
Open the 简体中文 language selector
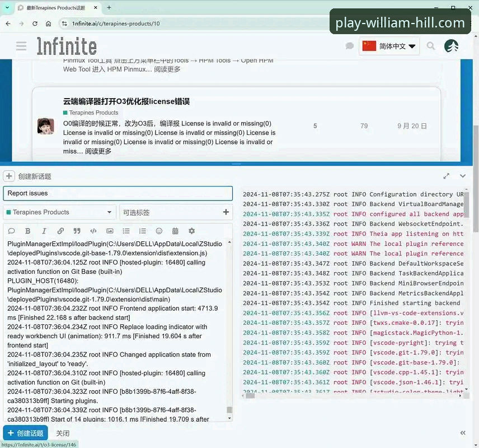(389, 46)
